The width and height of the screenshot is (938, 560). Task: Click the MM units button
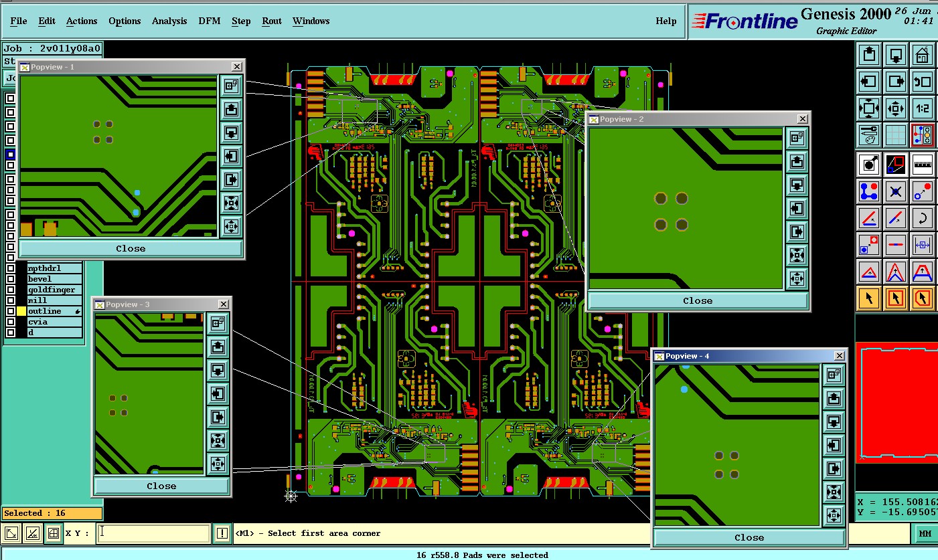(x=925, y=533)
